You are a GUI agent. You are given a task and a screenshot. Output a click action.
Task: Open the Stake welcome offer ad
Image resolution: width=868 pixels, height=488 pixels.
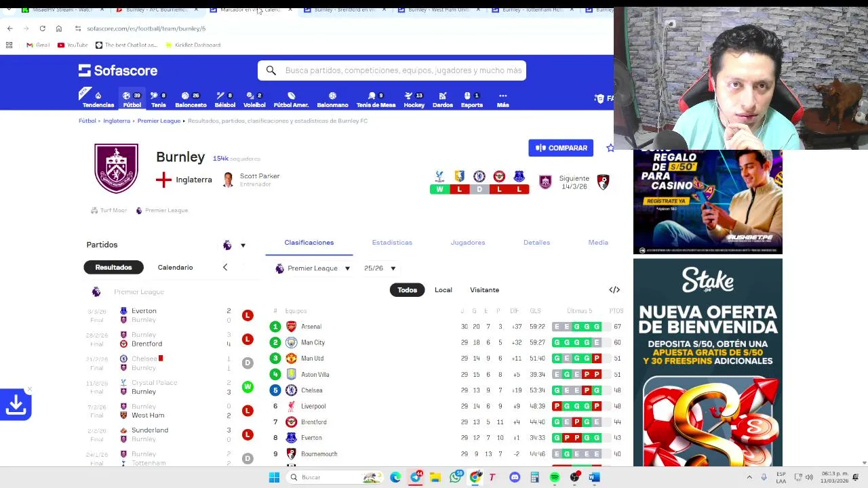[708, 363]
